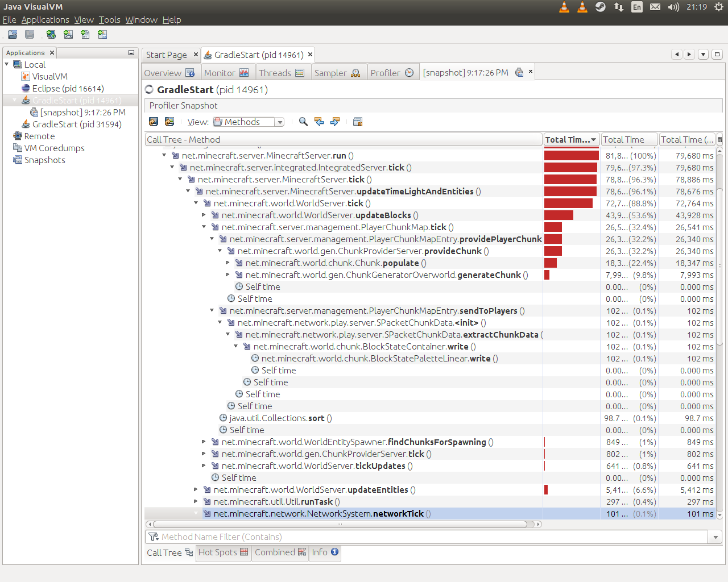Switch to the Monitor tab
This screenshot has width=728, height=582.
pos(226,73)
